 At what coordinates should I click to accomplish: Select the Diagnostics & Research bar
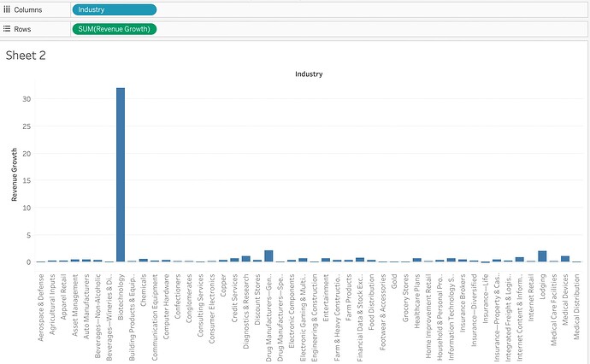(246, 259)
